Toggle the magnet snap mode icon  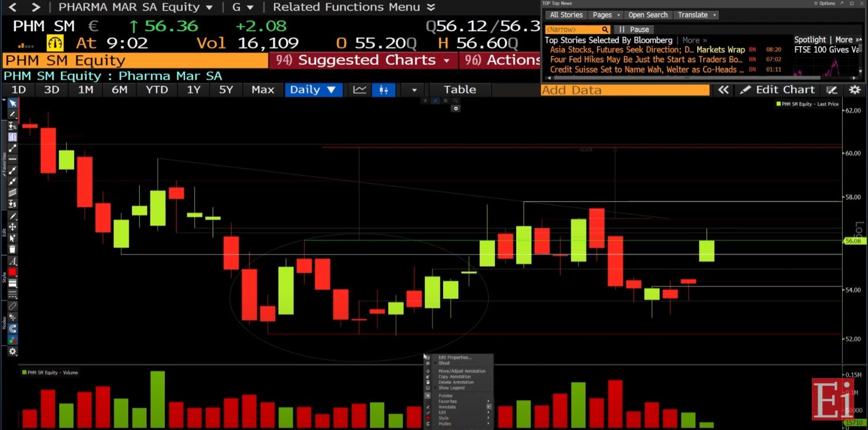tap(12, 329)
